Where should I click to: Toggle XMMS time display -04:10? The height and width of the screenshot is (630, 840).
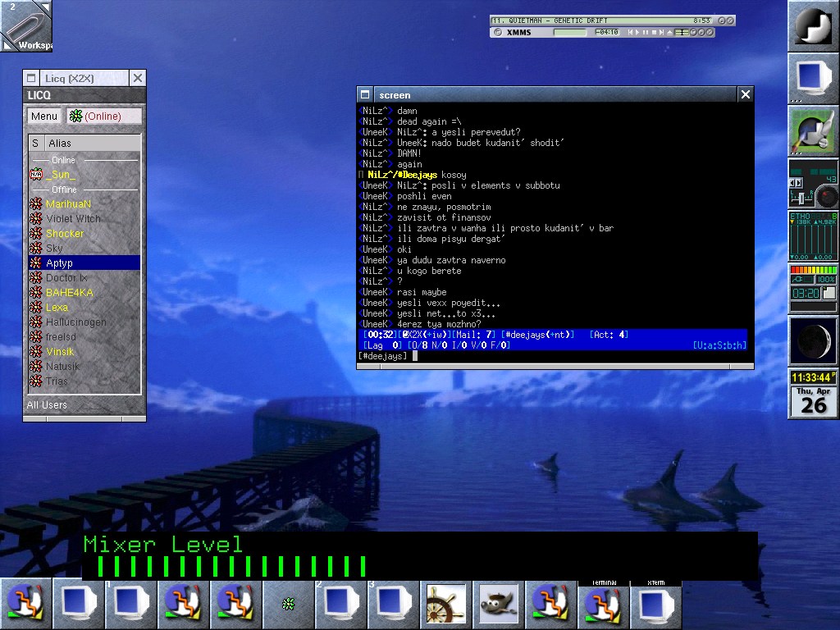pos(608,32)
